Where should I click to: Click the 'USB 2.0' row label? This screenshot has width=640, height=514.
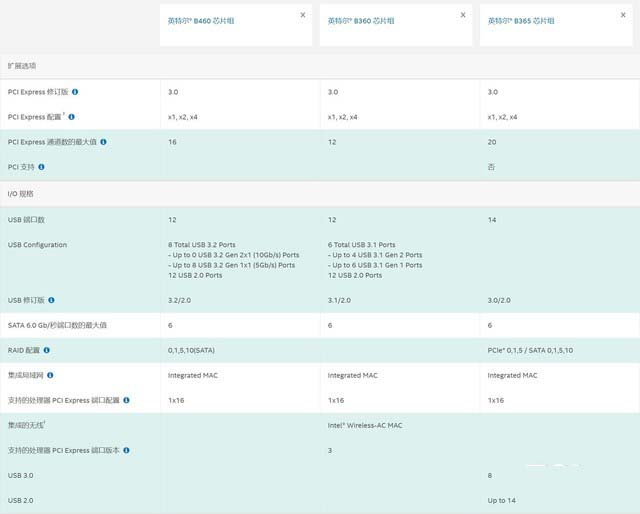[x=20, y=500]
